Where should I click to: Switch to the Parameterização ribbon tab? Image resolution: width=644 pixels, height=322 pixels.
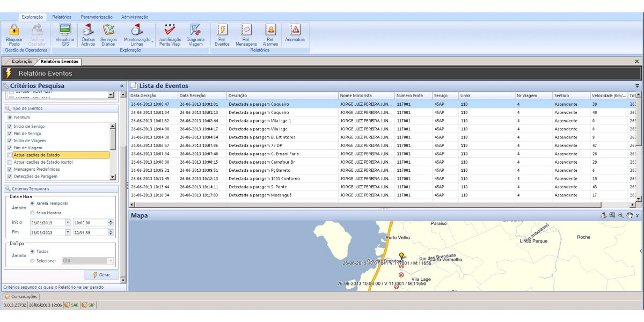coord(97,17)
